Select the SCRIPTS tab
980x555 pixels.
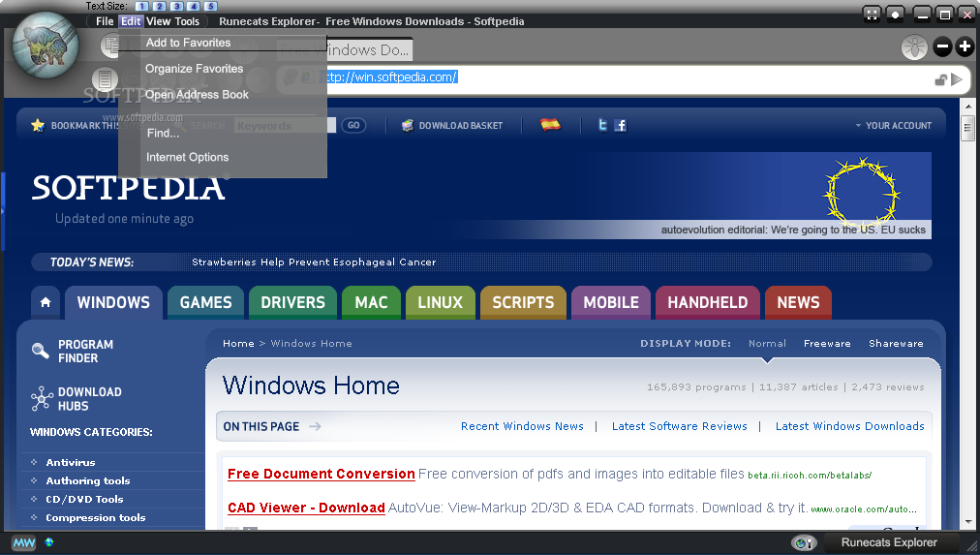pyautogui.click(x=523, y=302)
